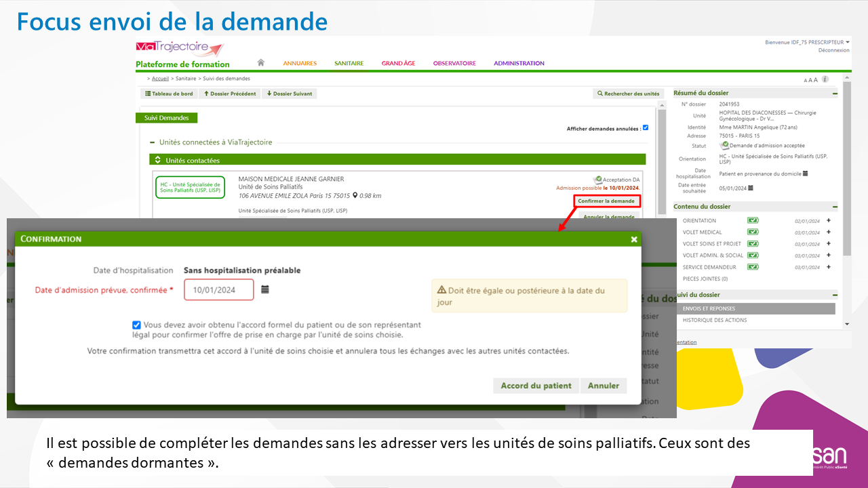Collapse Unités connectées à ViaTrajectoire section
This screenshot has width=868, height=488.
[152, 142]
